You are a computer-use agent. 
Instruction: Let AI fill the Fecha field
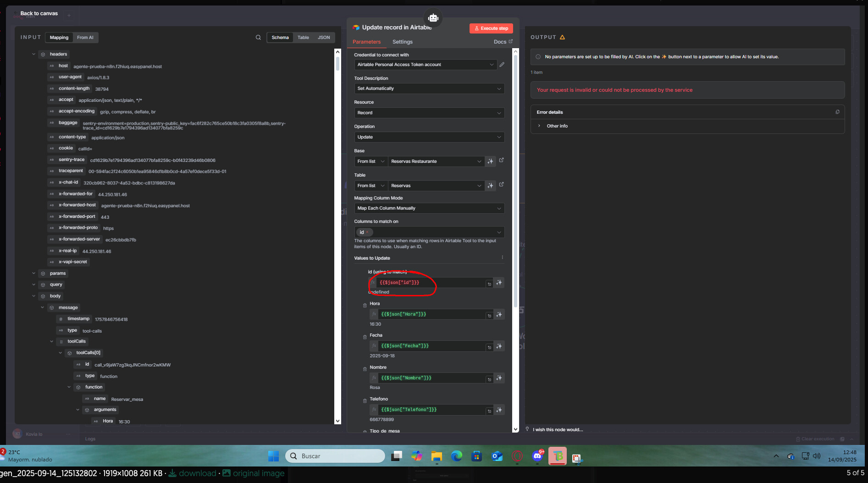point(499,346)
